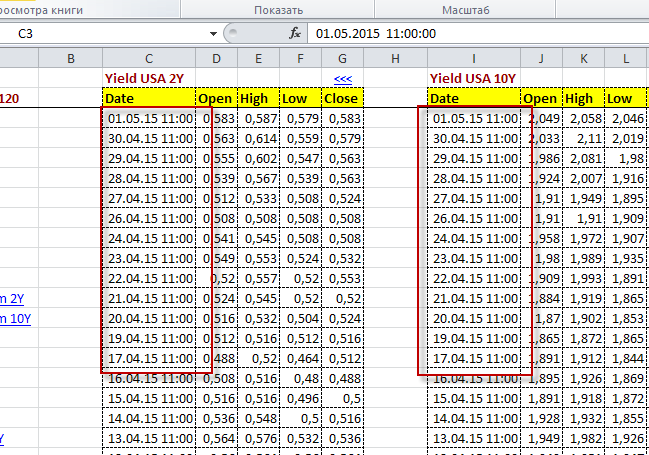Click the Yield USA 10Y title cell
This screenshot has height=455, width=649.
point(472,78)
